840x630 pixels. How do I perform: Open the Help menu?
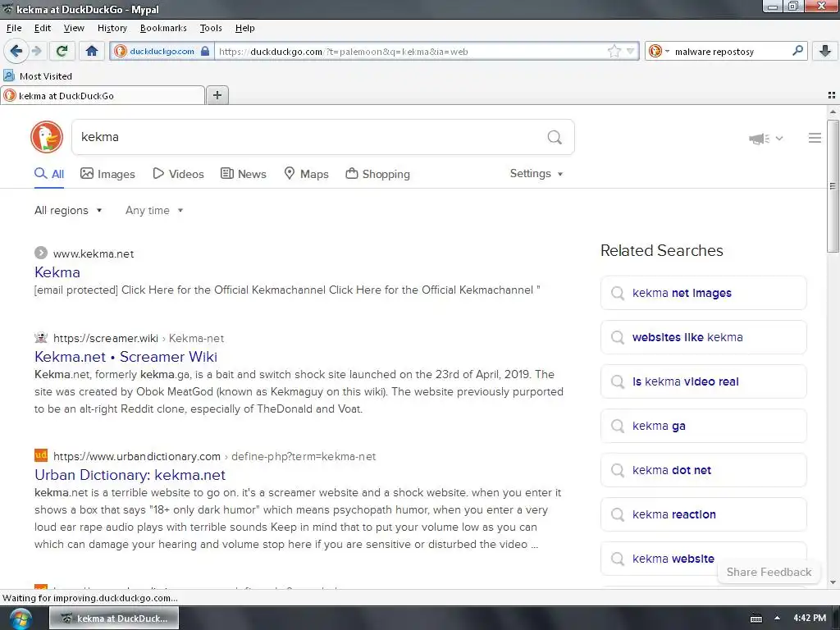click(244, 28)
